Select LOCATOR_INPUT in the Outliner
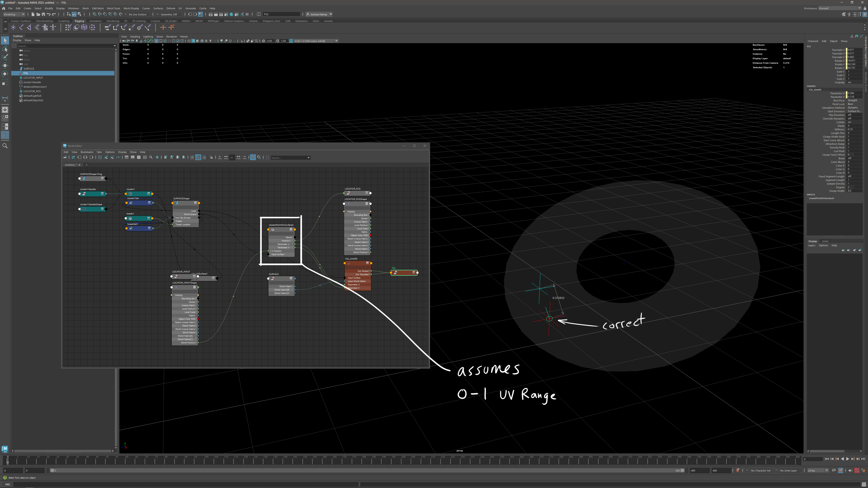868x488 pixels. (x=33, y=78)
